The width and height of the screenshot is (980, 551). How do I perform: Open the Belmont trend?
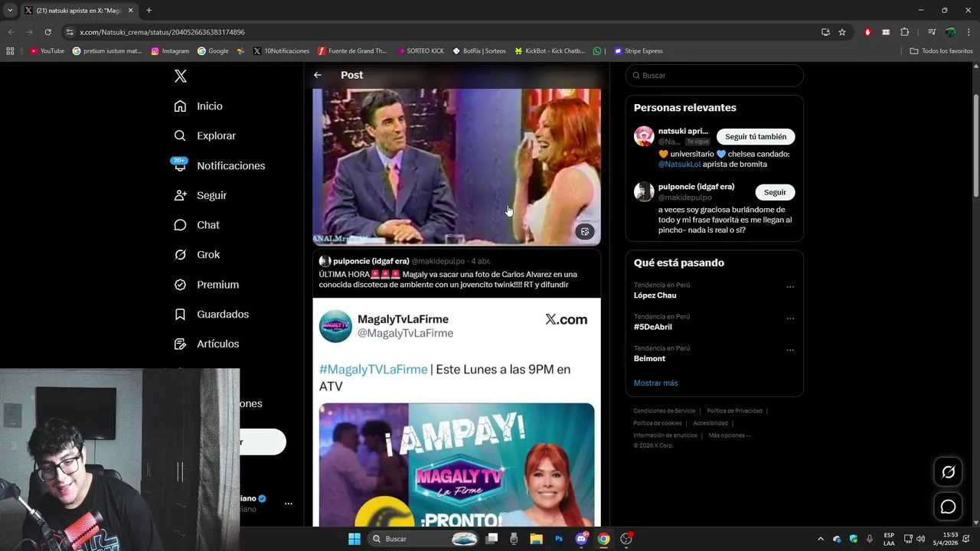point(649,358)
